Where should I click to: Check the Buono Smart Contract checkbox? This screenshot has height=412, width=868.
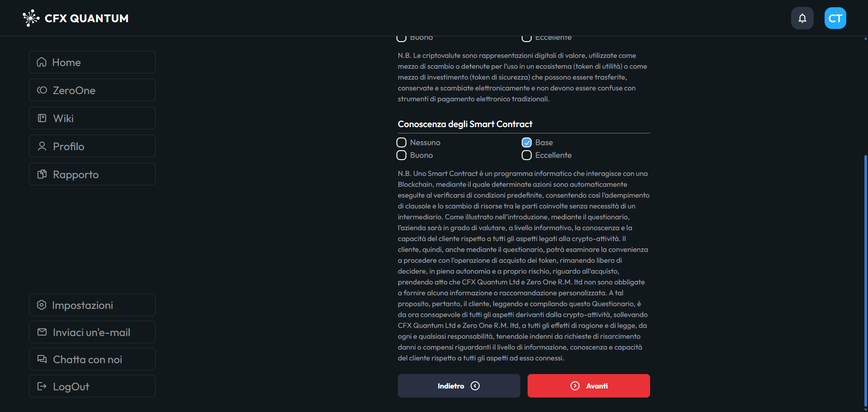(401, 155)
